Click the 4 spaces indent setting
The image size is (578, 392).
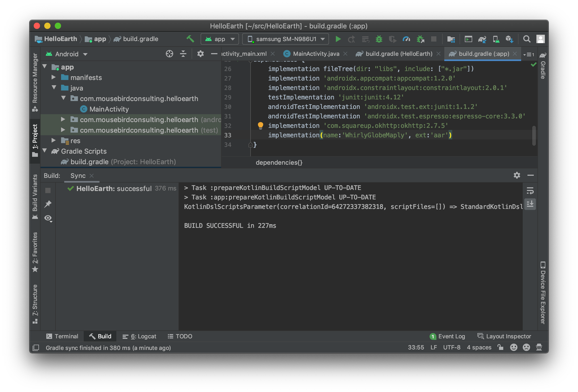coord(479,347)
